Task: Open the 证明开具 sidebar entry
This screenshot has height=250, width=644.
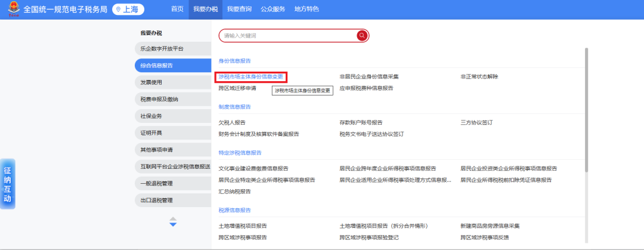Action: (x=151, y=132)
